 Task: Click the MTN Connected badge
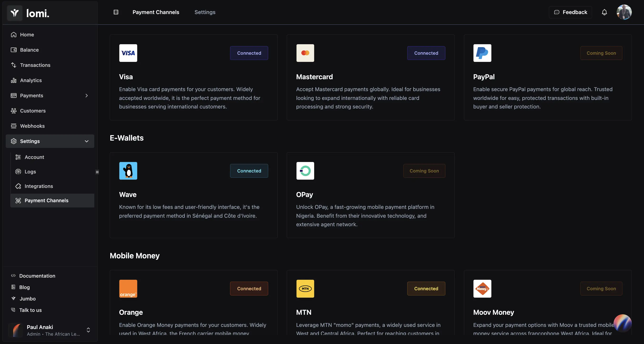[x=426, y=289]
